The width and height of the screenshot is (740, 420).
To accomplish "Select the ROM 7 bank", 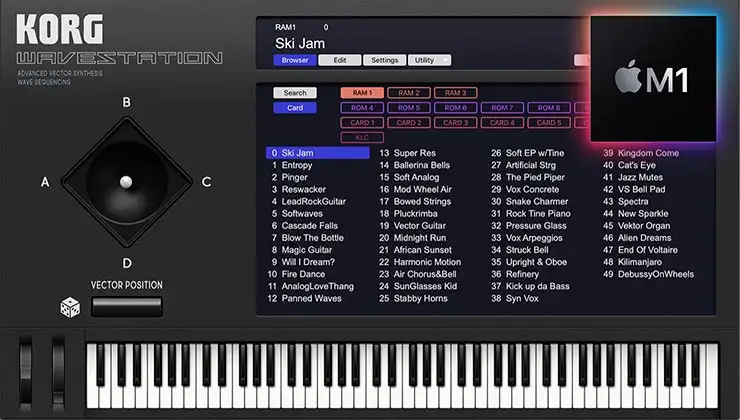I will point(502,108).
